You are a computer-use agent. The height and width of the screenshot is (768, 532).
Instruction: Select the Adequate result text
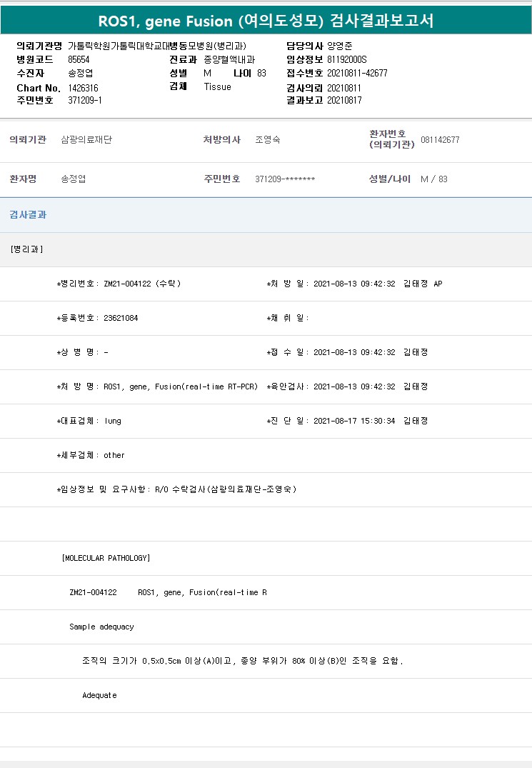[99, 695]
